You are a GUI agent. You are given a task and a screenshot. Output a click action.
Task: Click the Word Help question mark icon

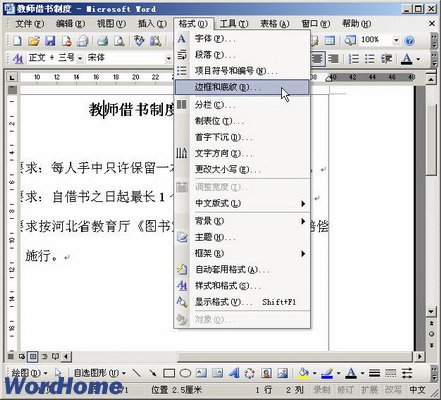(409, 41)
